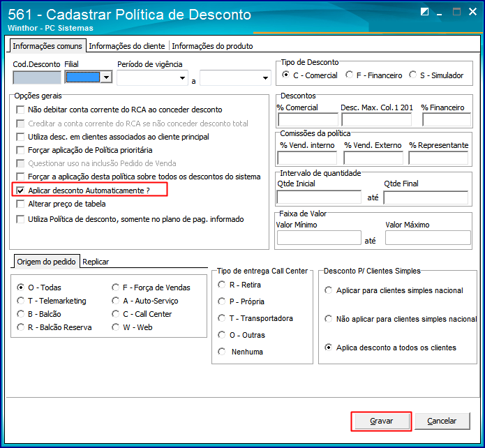
Task: Check Alterar preço de tabela
Action: [20, 204]
